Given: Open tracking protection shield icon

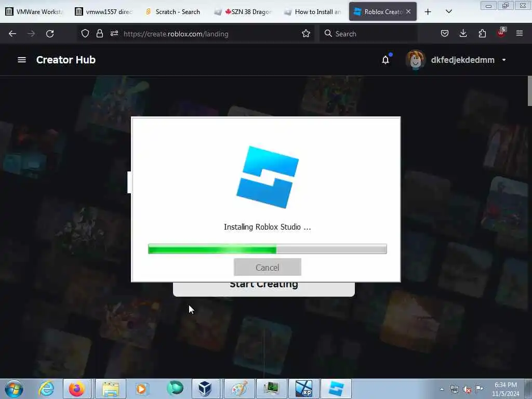Looking at the screenshot, I should point(85,33).
